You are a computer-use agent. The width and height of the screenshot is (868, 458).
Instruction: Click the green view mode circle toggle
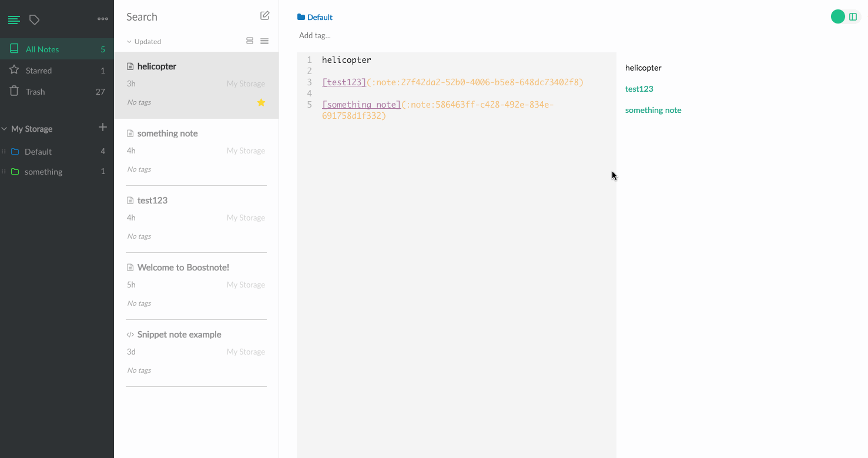[838, 16]
